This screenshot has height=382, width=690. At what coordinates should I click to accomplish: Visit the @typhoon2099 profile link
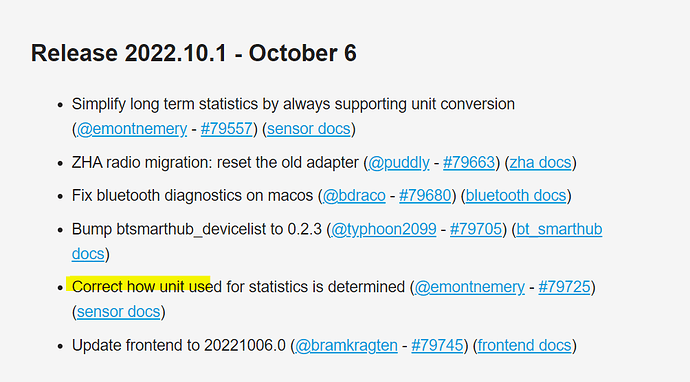tap(384, 229)
